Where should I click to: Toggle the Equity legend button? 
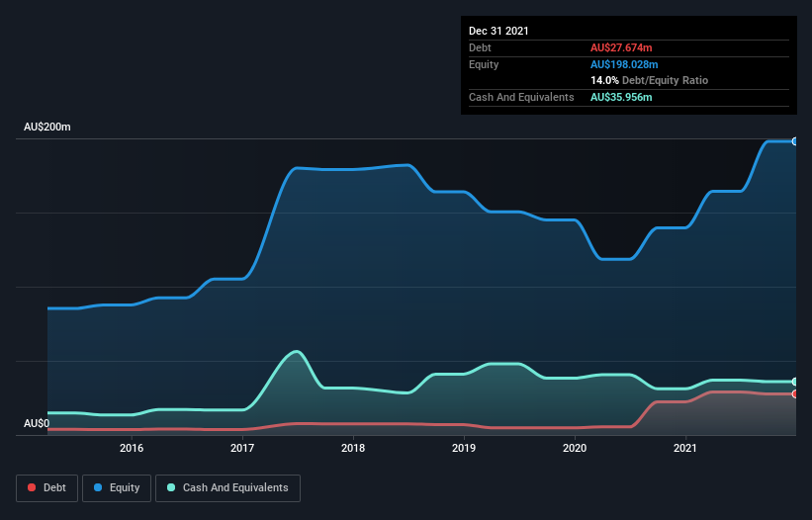(x=117, y=488)
